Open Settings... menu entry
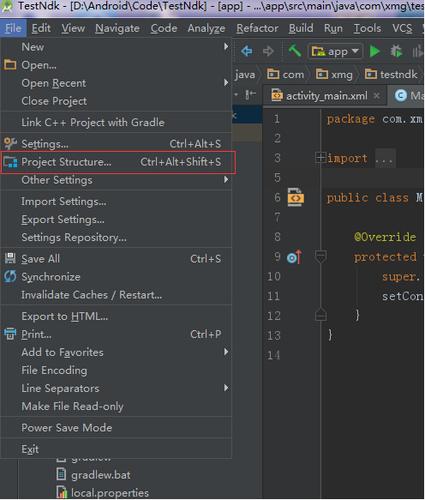This screenshot has width=425, height=500. tap(116, 144)
